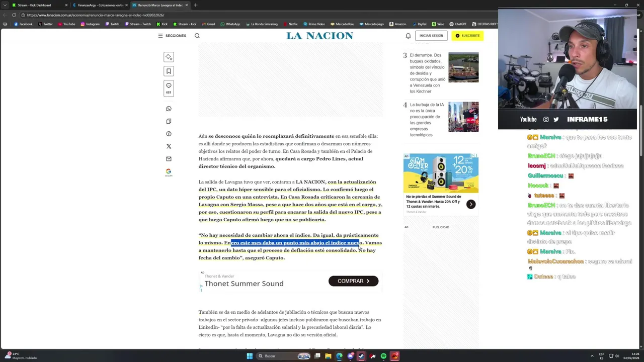The height and width of the screenshot is (362, 644).
Task: Open Steam from the taskbar
Action: click(361, 356)
